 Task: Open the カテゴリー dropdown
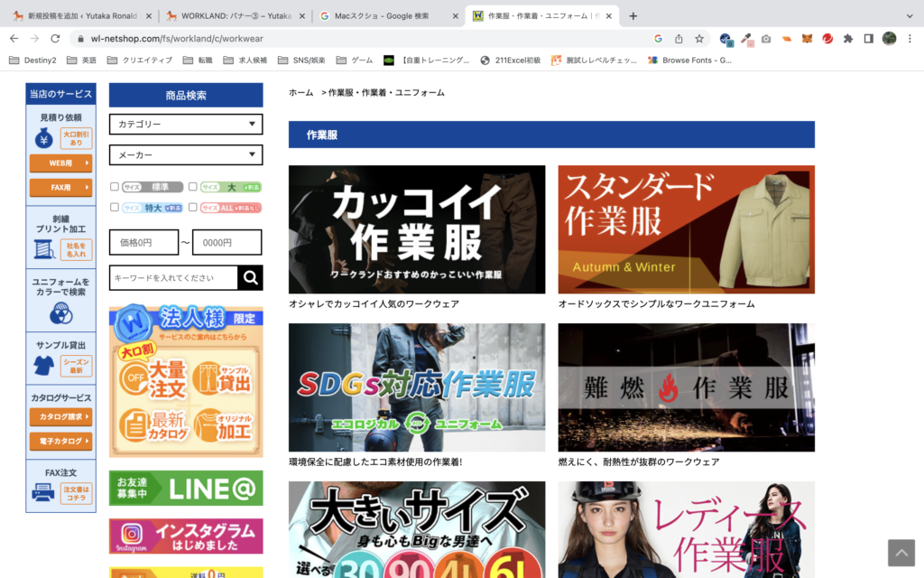click(186, 124)
